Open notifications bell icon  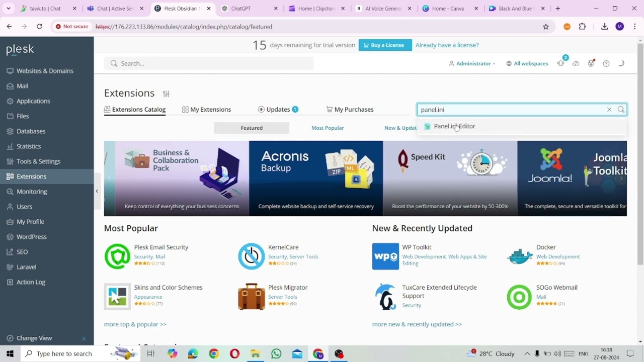[x=560, y=63]
